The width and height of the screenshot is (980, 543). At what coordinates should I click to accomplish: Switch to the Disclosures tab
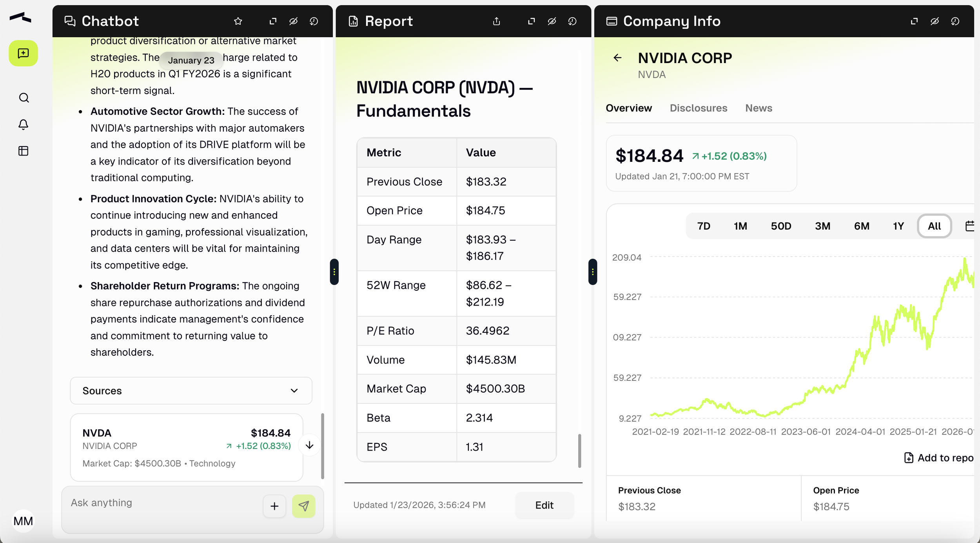pyautogui.click(x=698, y=108)
